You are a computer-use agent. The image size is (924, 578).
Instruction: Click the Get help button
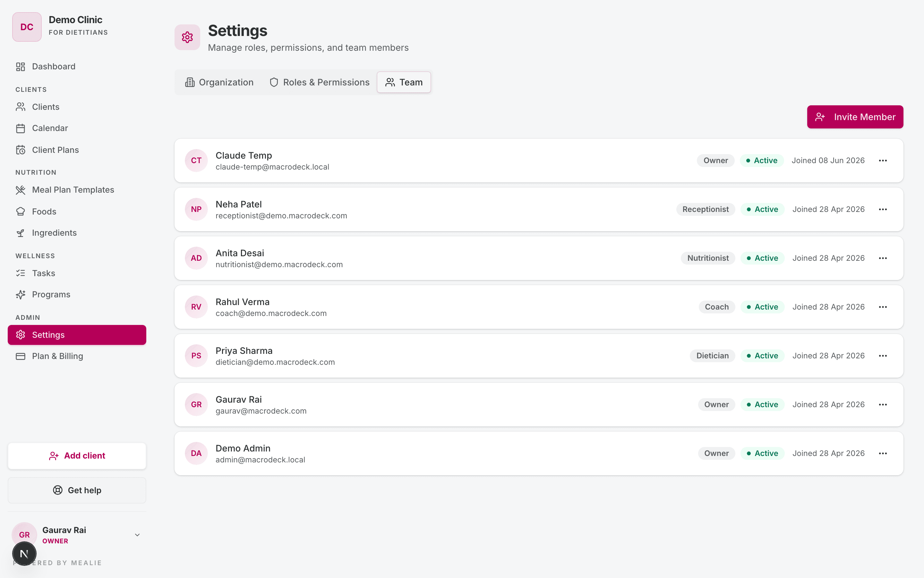click(77, 490)
